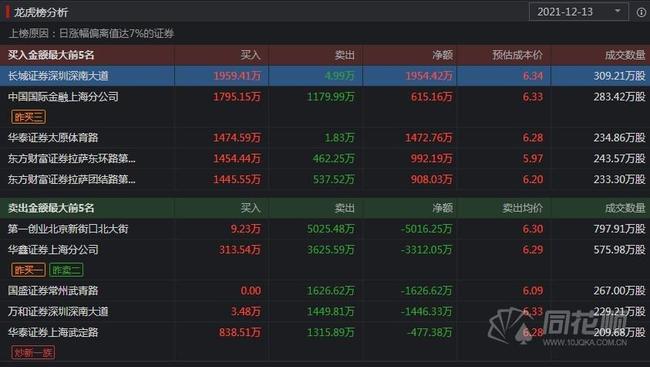Click cost price 6.20

click(x=533, y=179)
